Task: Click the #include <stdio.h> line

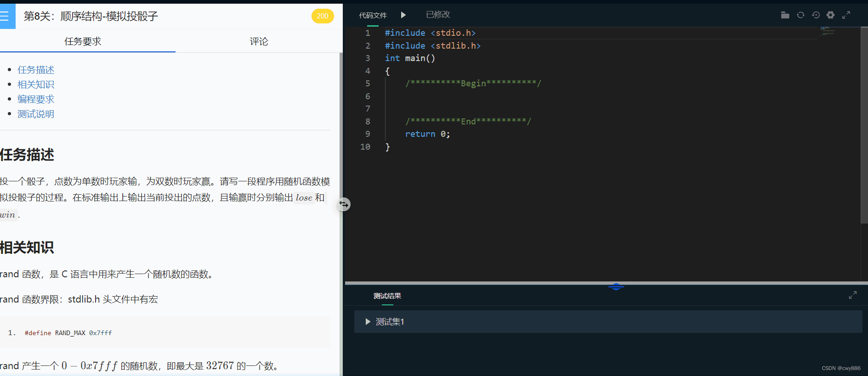Action: click(x=430, y=33)
